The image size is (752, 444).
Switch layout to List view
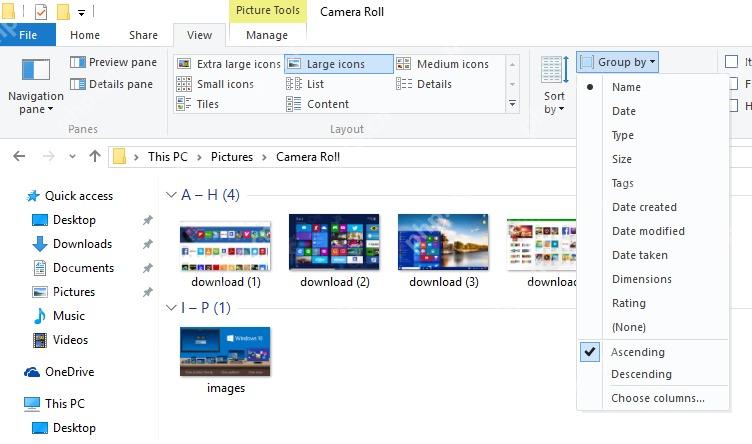[x=305, y=84]
